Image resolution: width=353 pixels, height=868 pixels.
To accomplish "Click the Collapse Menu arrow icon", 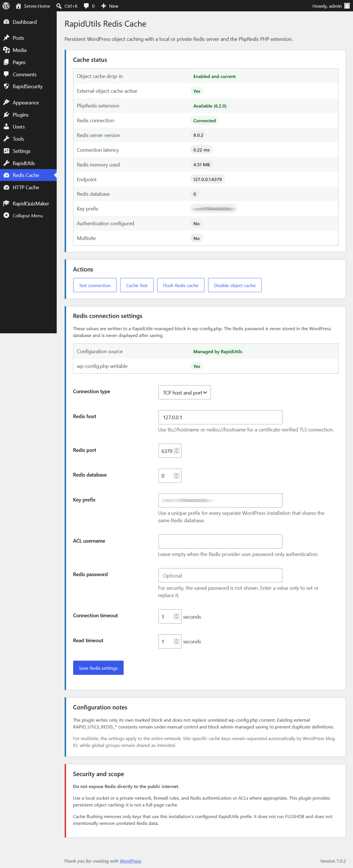I will click(x=7, y=215).
